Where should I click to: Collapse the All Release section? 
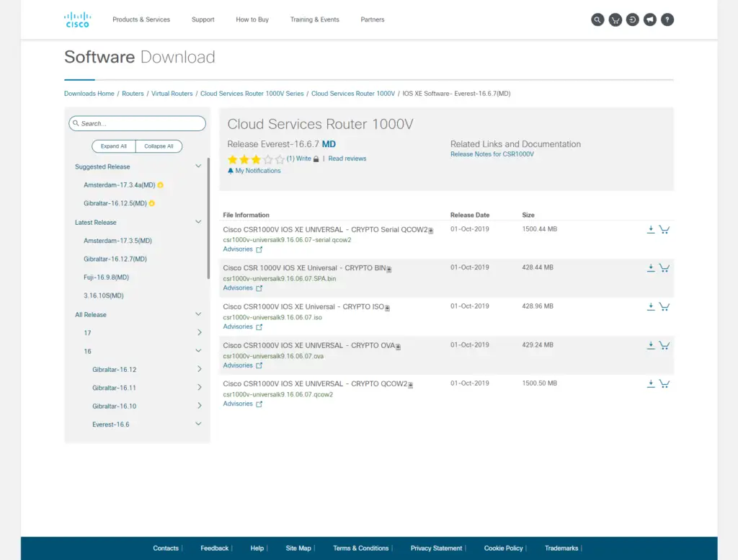(x=198, y=314)
